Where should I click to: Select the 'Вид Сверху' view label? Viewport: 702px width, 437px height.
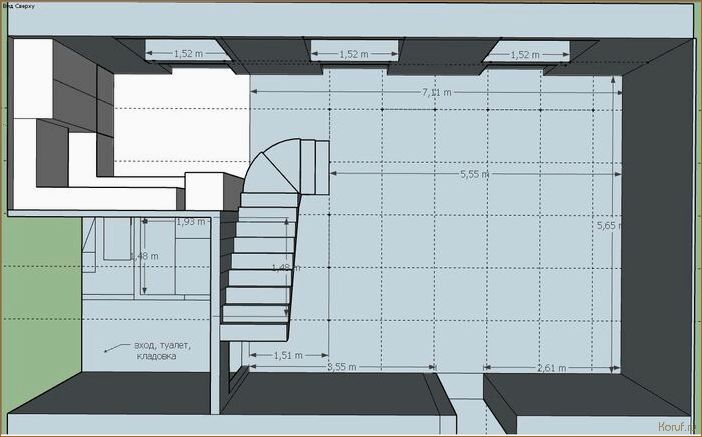[22, 6]
